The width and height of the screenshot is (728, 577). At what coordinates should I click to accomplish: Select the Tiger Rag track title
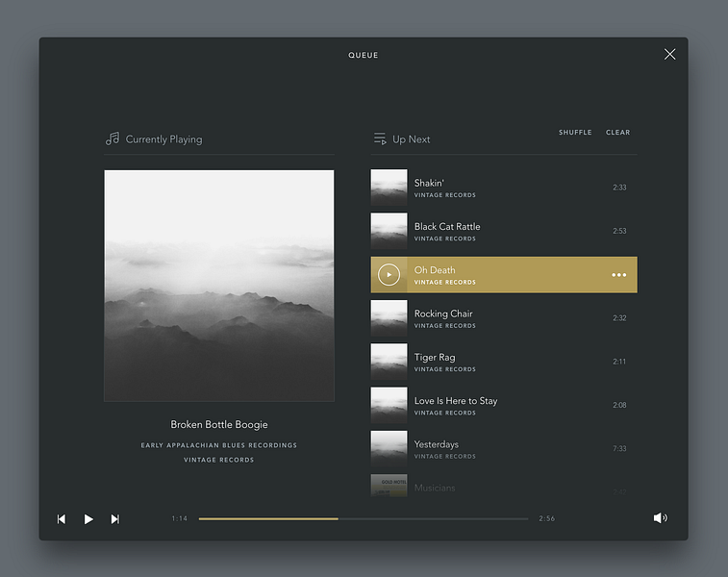coord(435,358)
